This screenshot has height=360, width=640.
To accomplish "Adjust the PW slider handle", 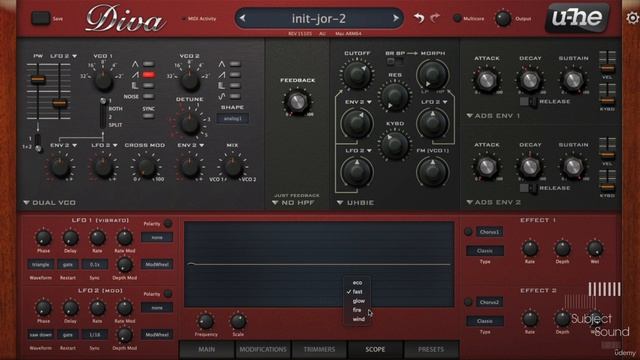I will (x=38, y=80).
